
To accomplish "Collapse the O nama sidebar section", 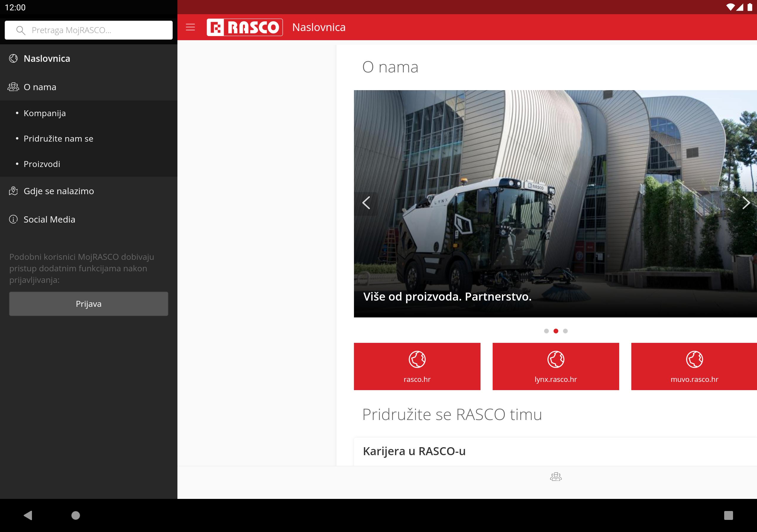I will point(89,87).
